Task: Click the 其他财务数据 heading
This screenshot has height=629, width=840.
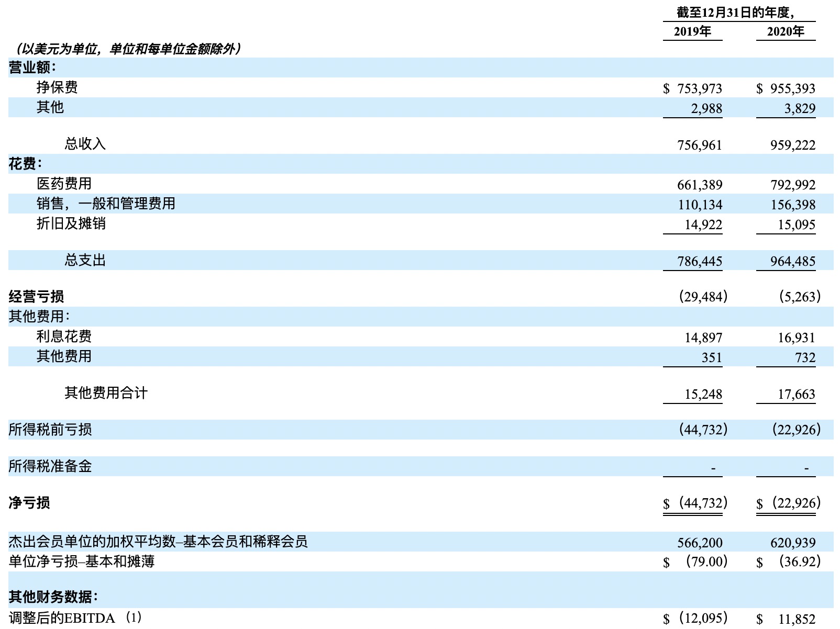Action: 53,597
